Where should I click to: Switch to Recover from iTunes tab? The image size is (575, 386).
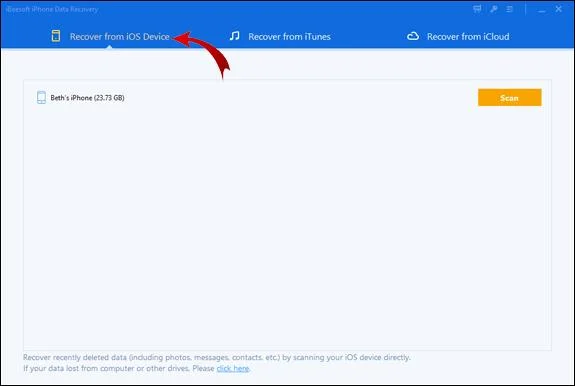pos(280,36)
